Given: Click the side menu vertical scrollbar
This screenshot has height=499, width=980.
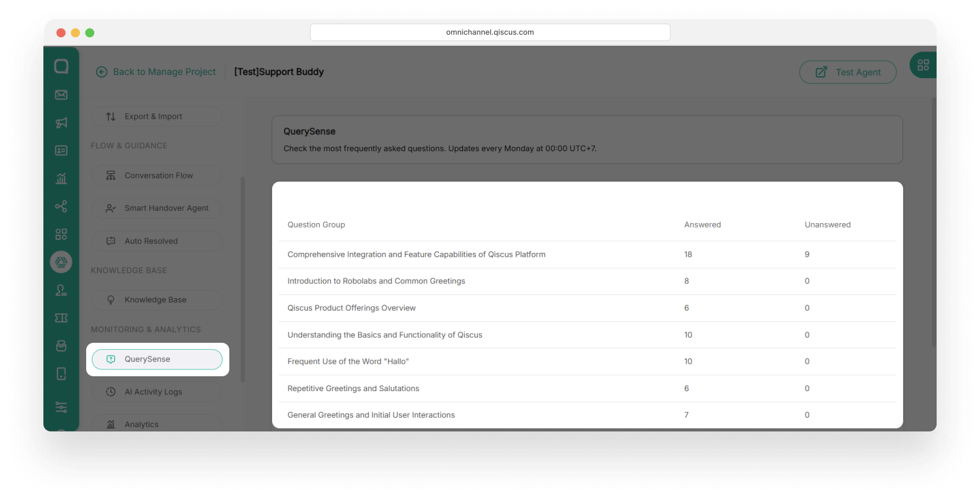Looking at the screenshot, I should 242,279.
